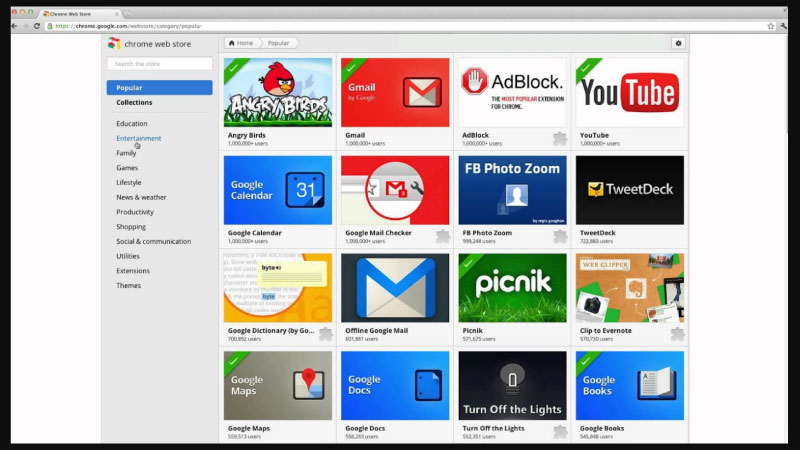This screenshot has height=450, width=800.
Task: Reload the page with refresh icon
Action: [37, 26]
